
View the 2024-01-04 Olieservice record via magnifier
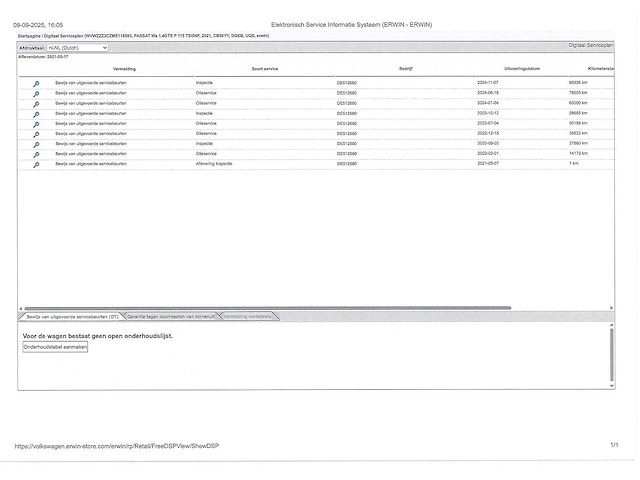click(x=36, y=103)
